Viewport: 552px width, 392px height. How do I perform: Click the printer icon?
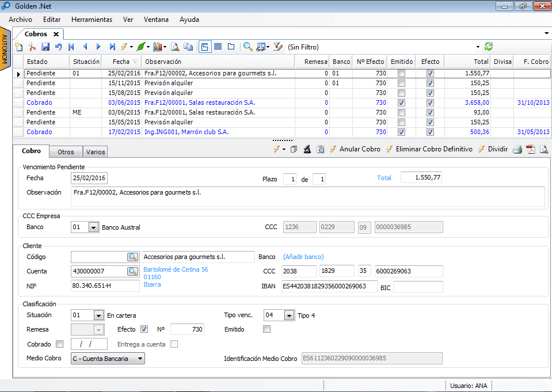(x=517, y=150)
